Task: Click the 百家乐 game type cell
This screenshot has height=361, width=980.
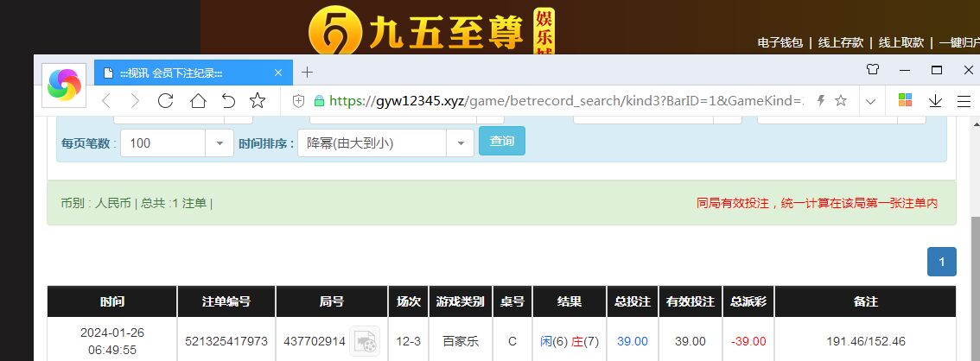Action: pos(461,342)
